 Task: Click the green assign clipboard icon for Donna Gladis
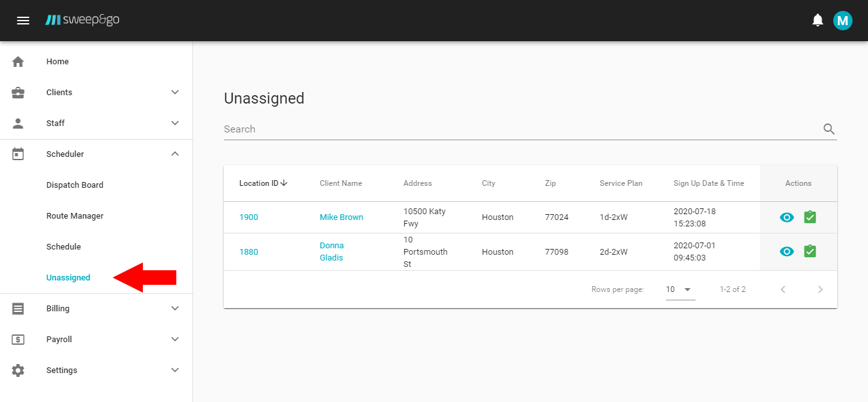coord(810,251)
